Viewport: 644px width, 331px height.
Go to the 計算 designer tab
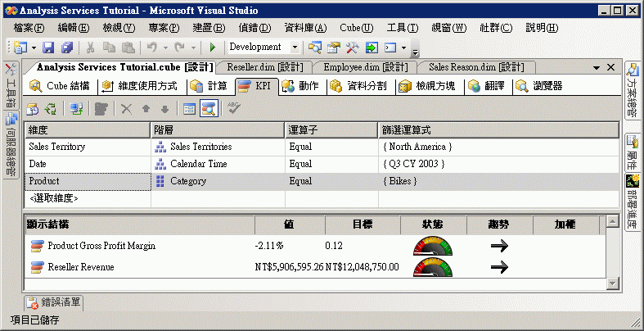209,86
